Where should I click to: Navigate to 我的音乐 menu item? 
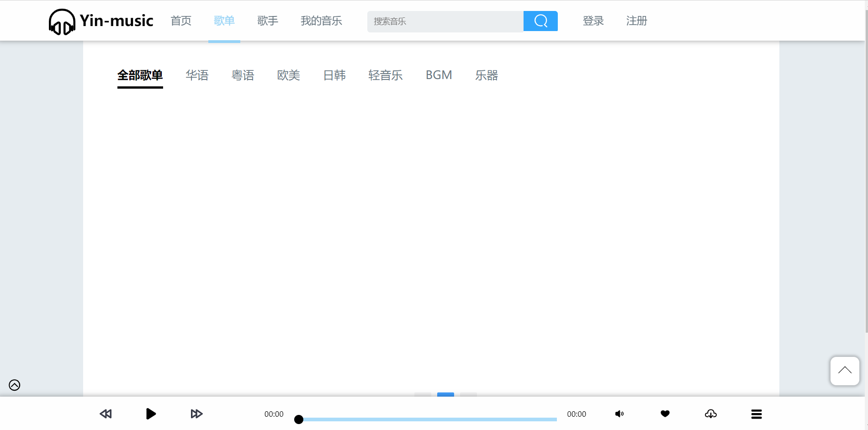point(321,21)
